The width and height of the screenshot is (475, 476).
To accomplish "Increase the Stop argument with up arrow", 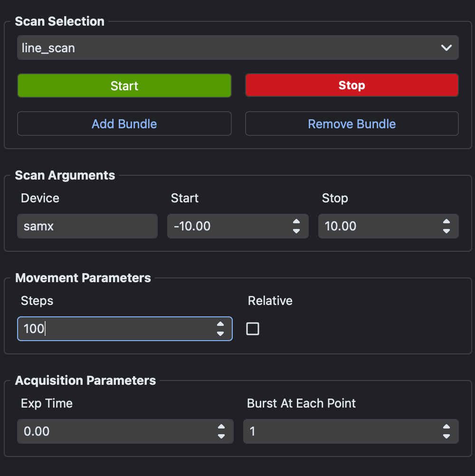I will click(446, 222).
